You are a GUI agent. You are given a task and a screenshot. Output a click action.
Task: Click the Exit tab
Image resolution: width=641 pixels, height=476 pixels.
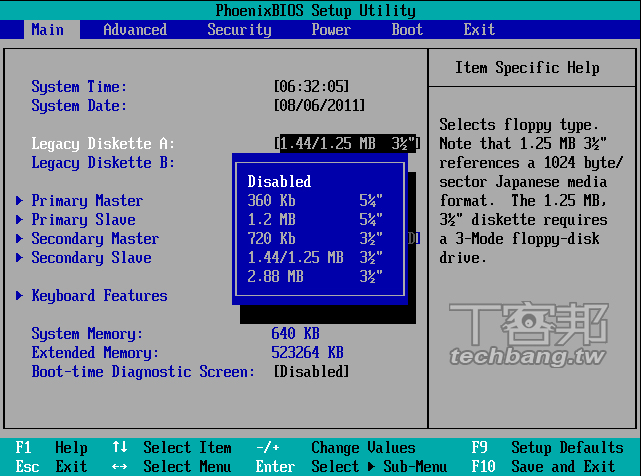[479, 29]
